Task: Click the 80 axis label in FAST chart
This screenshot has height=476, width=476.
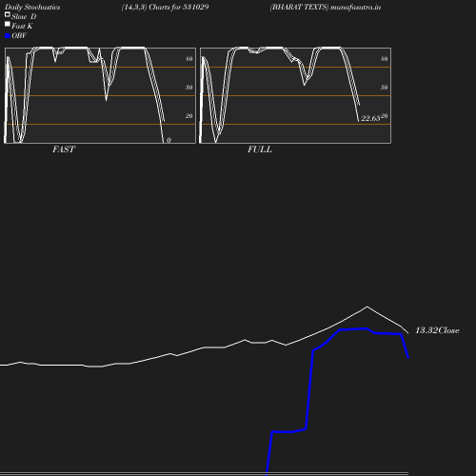Action: point(189,59)
